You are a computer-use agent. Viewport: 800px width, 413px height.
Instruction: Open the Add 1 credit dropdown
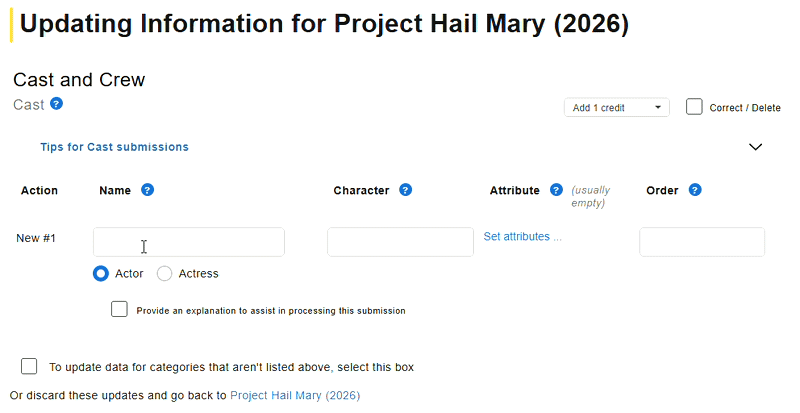pyautogui.click(x=616, y=108)
